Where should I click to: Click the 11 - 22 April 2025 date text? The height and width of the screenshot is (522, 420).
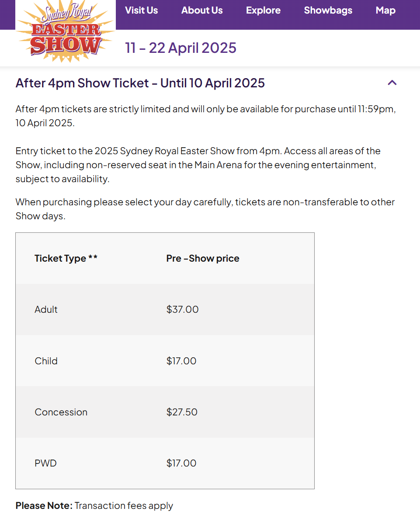(181, 48)
